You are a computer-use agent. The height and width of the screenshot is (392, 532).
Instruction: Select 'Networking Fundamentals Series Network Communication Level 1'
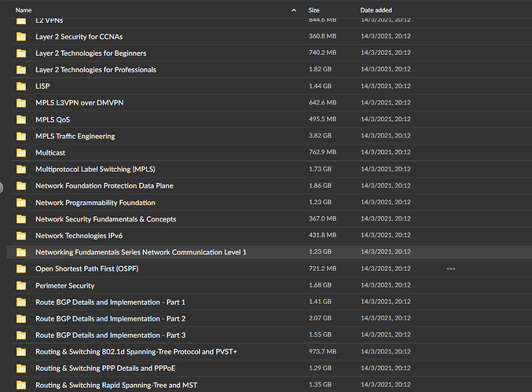pos(141,252)
